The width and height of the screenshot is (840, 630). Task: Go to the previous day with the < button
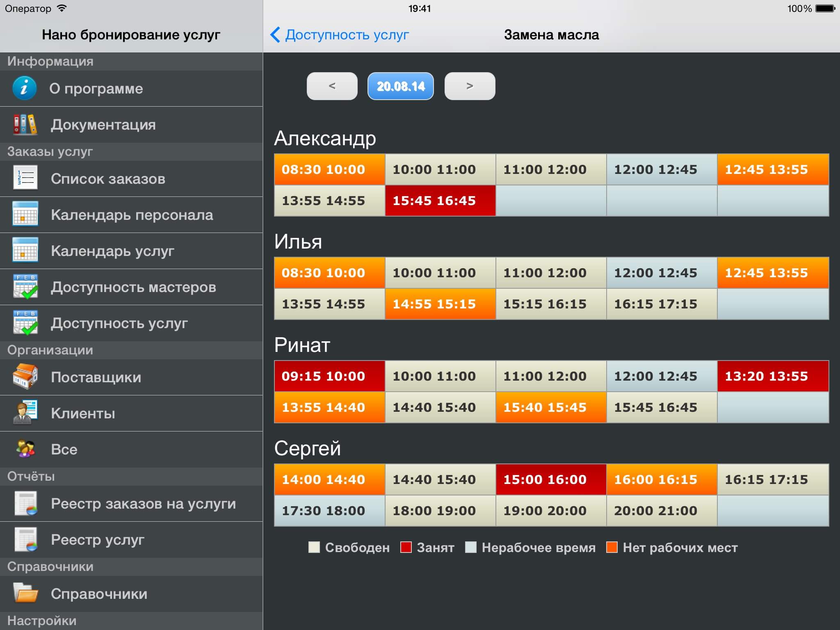pyautogui.click(x=332, y=86)
